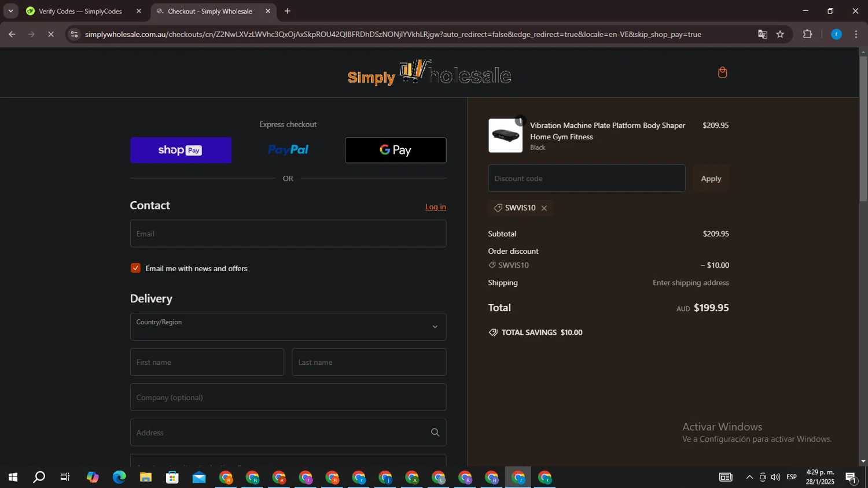Screen dimensions: 868x488
Task: Click the Last name field
Action: point(369,362)
